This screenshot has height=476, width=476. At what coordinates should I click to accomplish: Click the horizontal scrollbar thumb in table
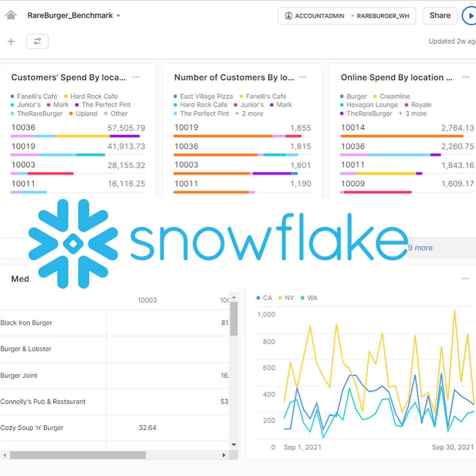(78, 455)
